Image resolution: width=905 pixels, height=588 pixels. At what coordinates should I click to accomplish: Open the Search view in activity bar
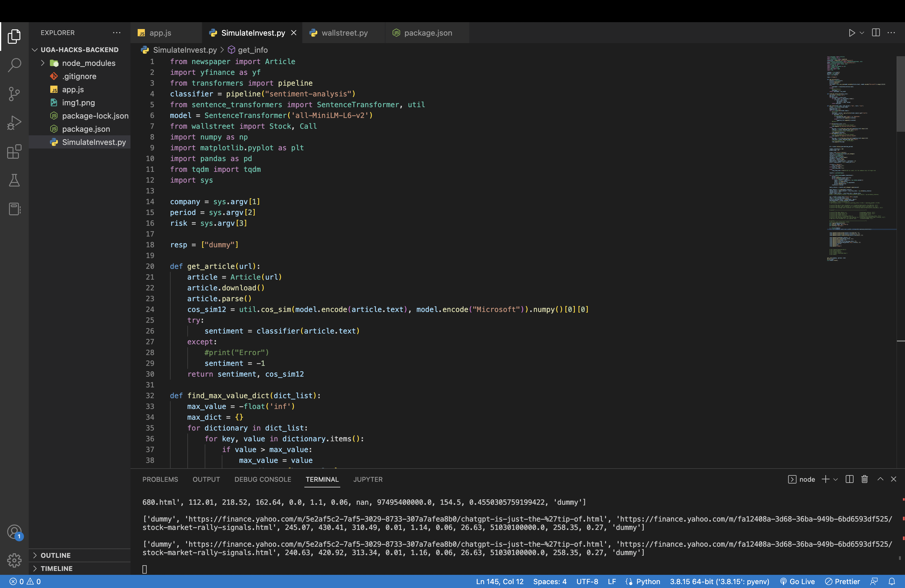(x=14, y=65)
